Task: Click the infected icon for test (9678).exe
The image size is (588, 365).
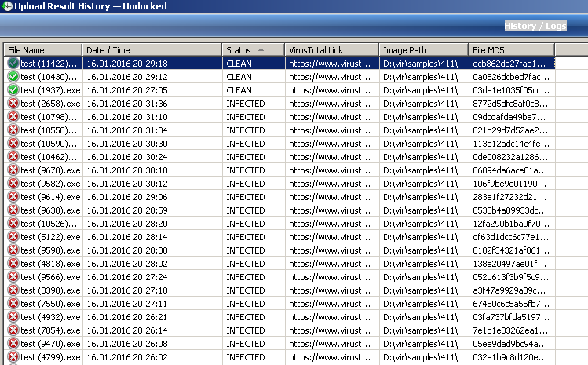Action: point(13,170)
